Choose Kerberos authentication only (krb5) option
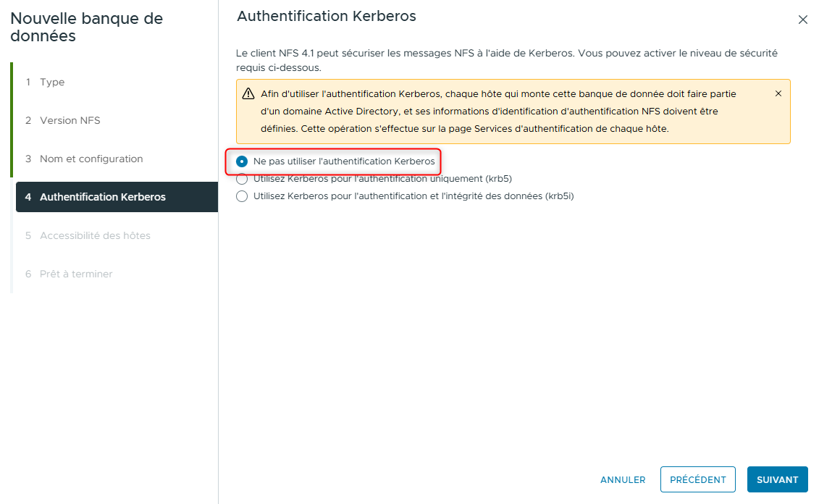This screenshot has height=504, width=819. click(242, 179)
